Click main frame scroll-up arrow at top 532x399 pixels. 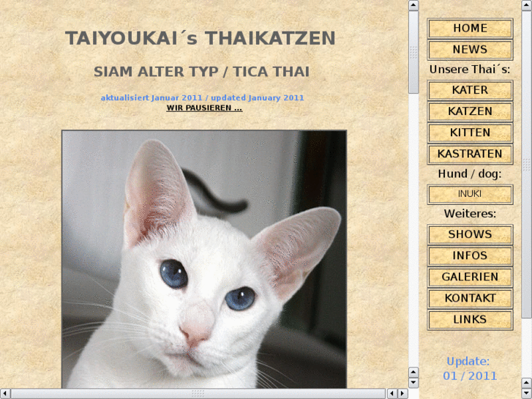coord(413,5)
